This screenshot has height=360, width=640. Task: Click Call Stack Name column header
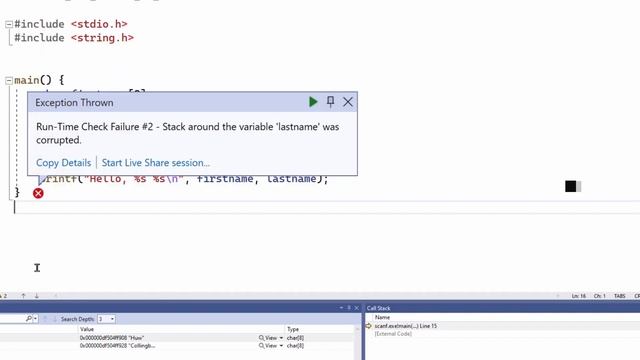[382, 317]
